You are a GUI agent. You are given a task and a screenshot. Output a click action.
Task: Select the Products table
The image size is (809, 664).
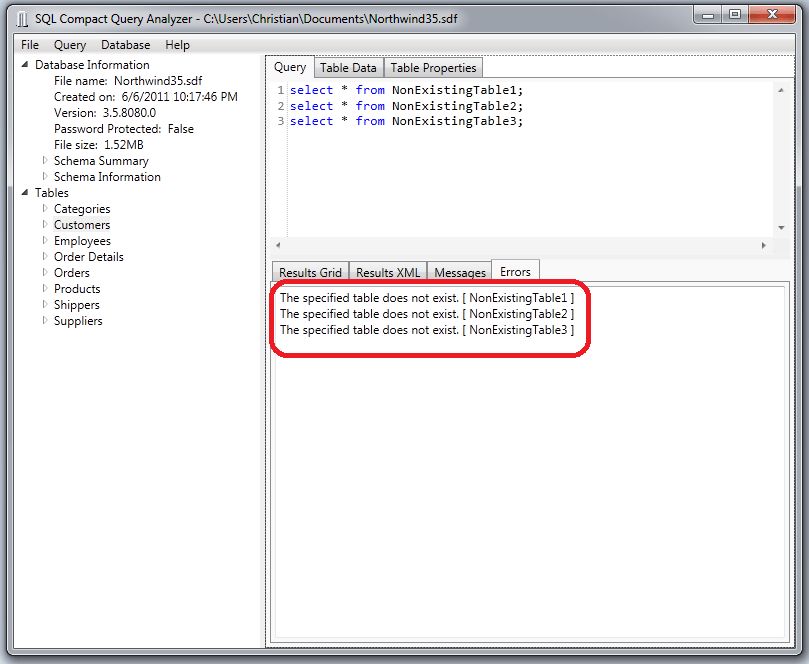tap(77, 288)
